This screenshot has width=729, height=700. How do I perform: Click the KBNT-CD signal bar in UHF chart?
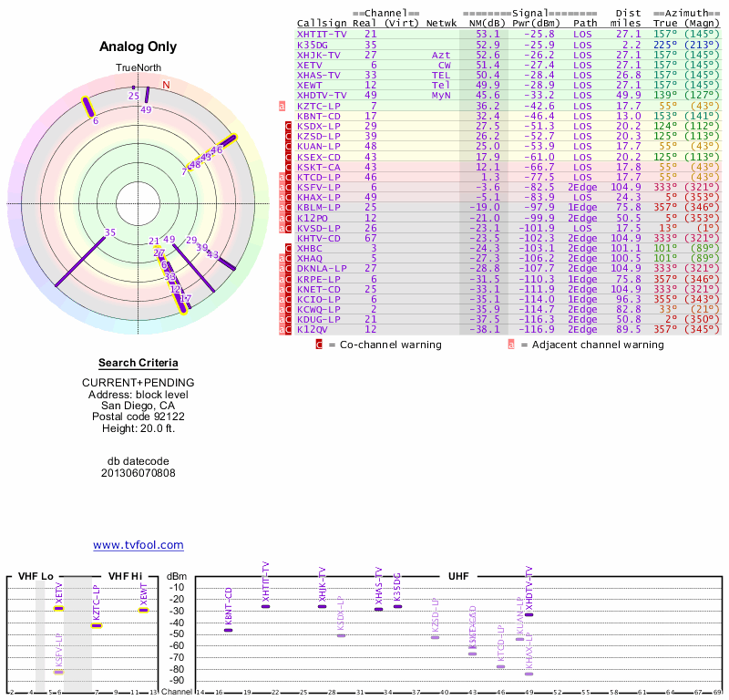tap(228, 630)
